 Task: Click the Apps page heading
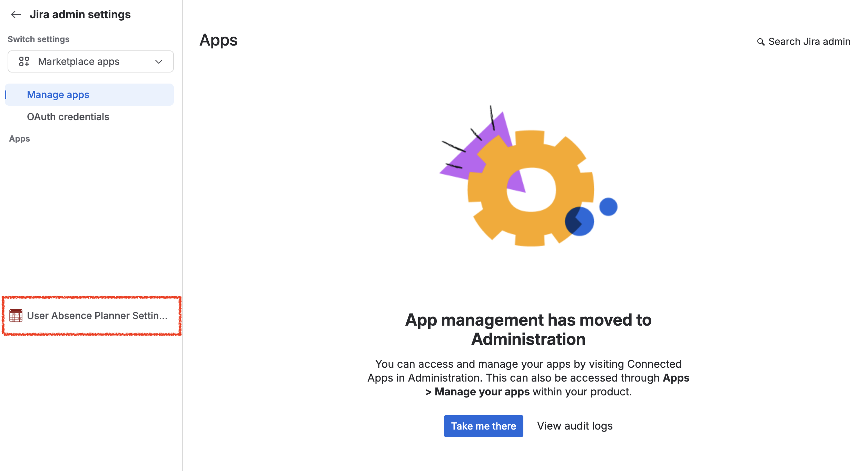pos(218,41)
